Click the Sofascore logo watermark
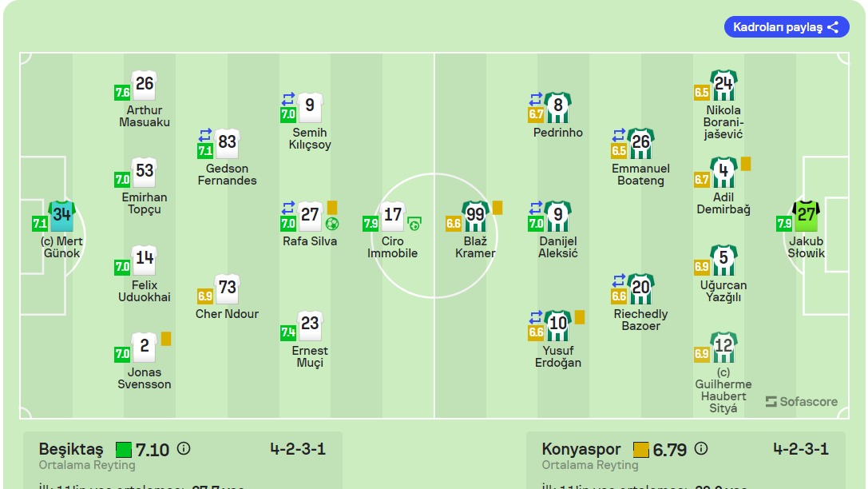 (x=802, y=401)
